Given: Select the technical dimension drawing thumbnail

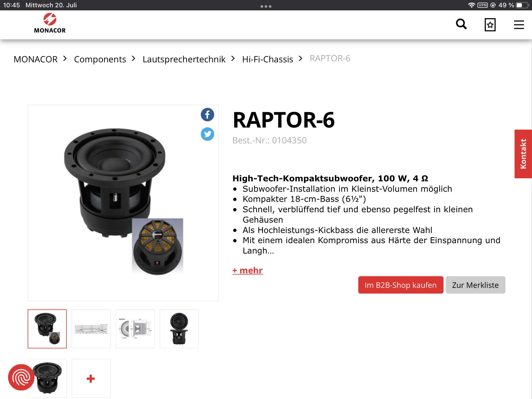Looking at the screenshot, I should (135, 329).
